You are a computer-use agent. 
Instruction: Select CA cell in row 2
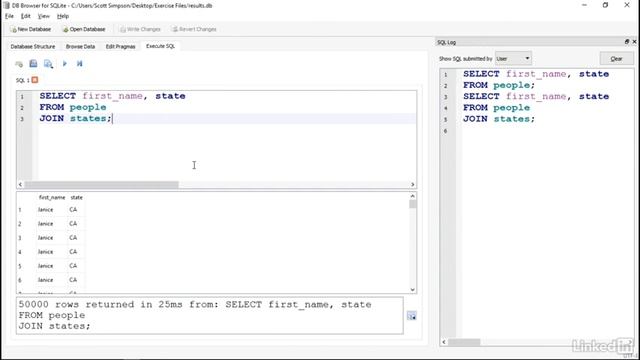pyautogui.click(x=76, y=224)
